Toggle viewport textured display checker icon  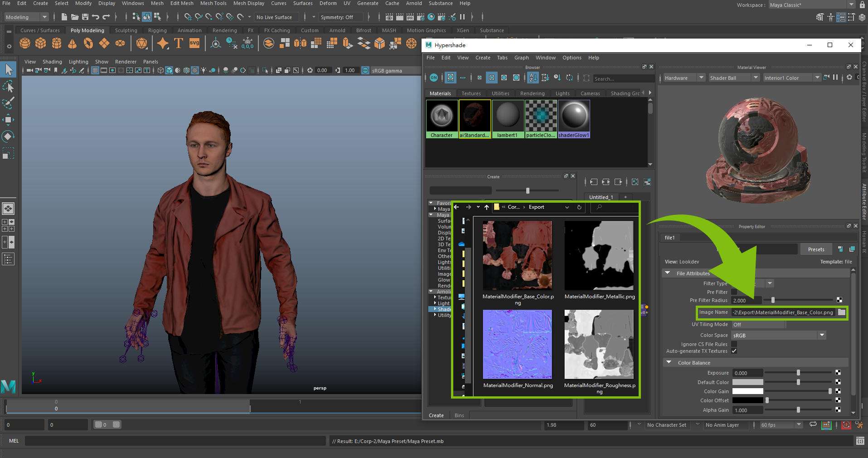point(195,70)
